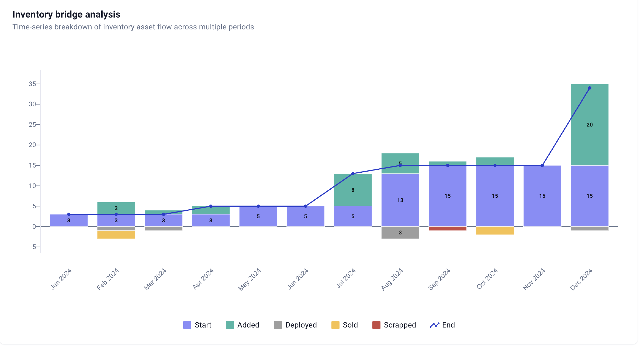The width and height of the screenshot is (644, 348).
Task: Click the End line legend icon
Action: [x=434, y=325]
